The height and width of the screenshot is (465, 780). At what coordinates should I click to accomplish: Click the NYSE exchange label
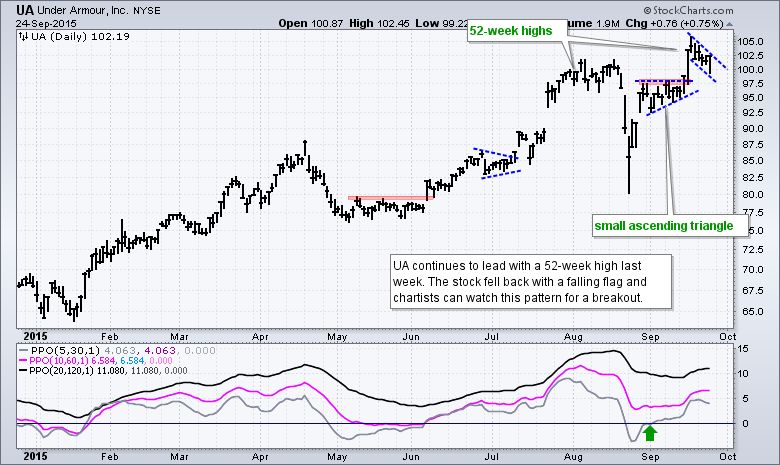click(147, 11)
